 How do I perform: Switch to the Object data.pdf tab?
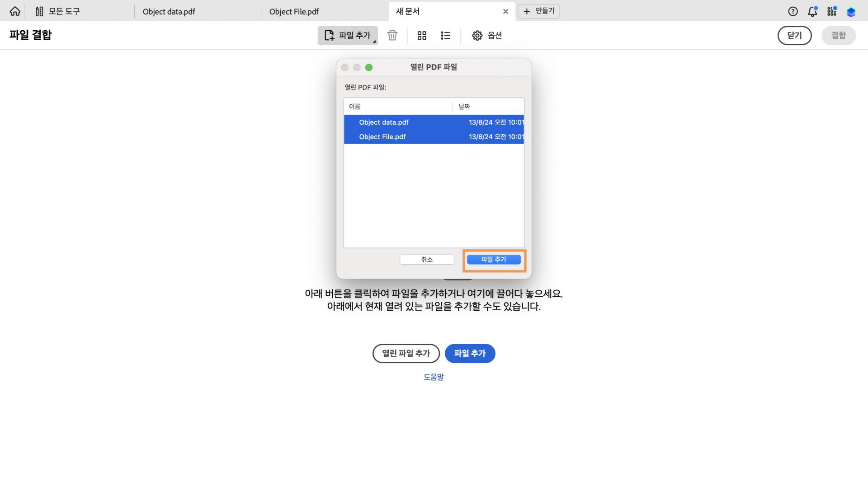point(169,11)
